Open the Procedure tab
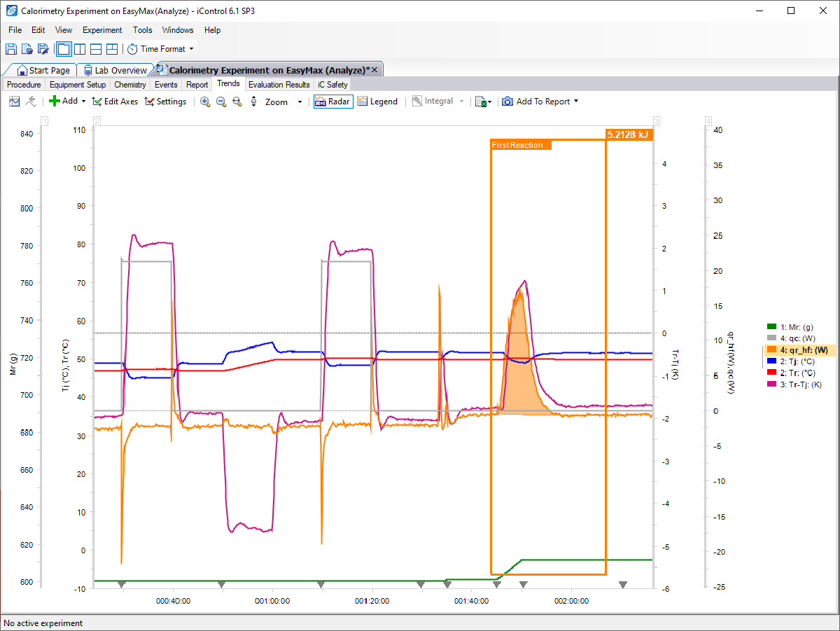Viewport: 840px width, 631px height. [x=24, y=85]
